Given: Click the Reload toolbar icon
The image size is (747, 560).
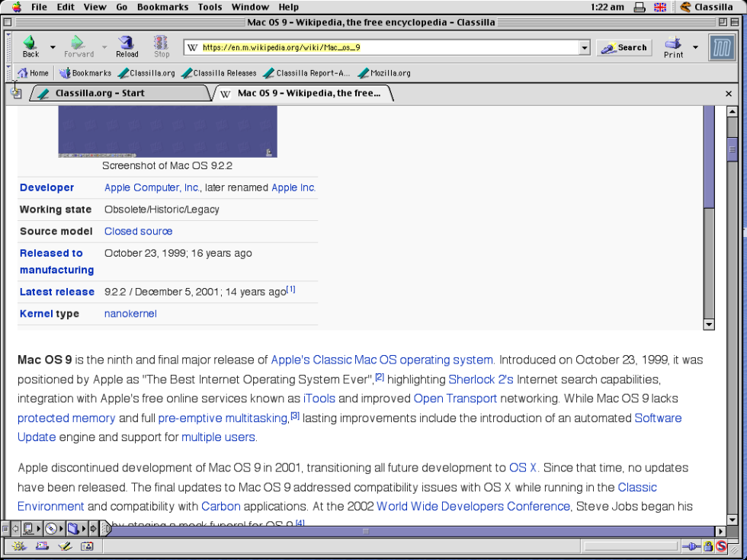Looking at the screenshot, I should (127, 46).
